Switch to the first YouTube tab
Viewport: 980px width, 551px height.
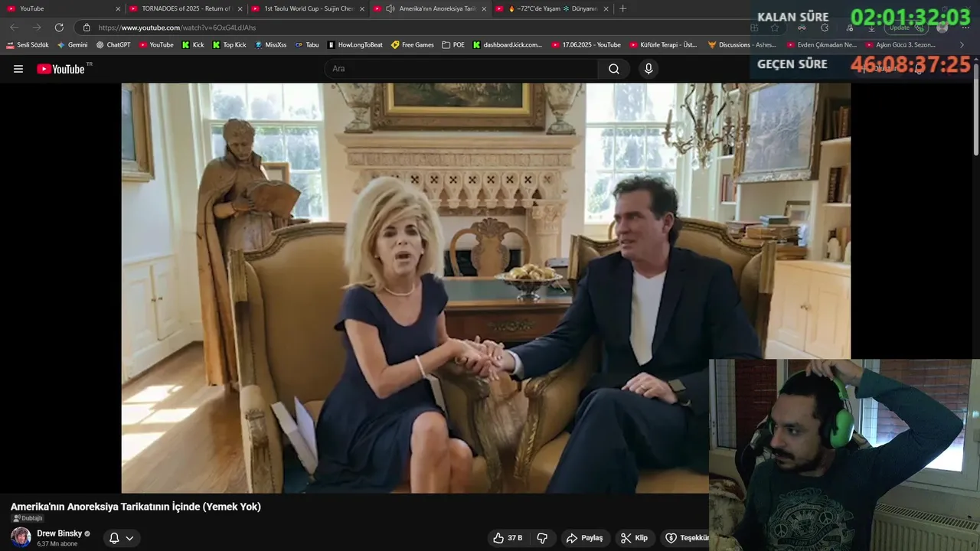coord(64,8)
